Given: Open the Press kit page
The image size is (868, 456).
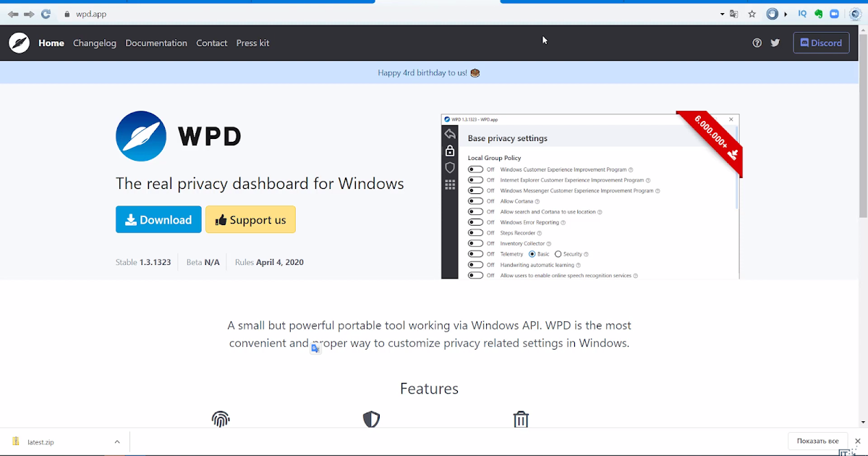Looking at the screenshot, I should coord(252,43).
